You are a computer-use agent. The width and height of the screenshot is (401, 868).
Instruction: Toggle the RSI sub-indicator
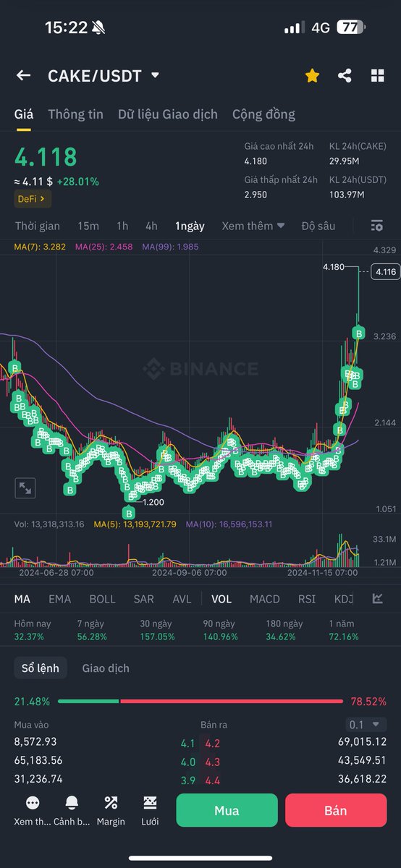tap(307, 599)
